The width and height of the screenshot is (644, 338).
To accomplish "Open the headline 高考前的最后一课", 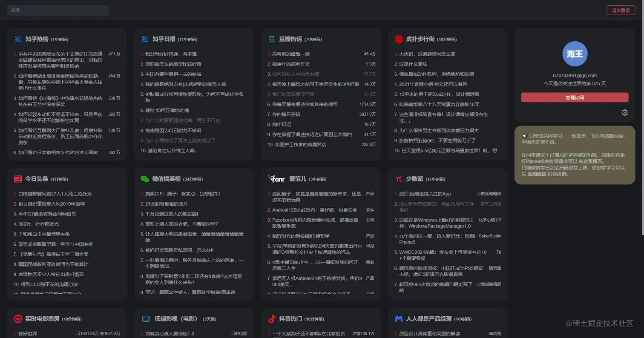I will tap(291, 54).
